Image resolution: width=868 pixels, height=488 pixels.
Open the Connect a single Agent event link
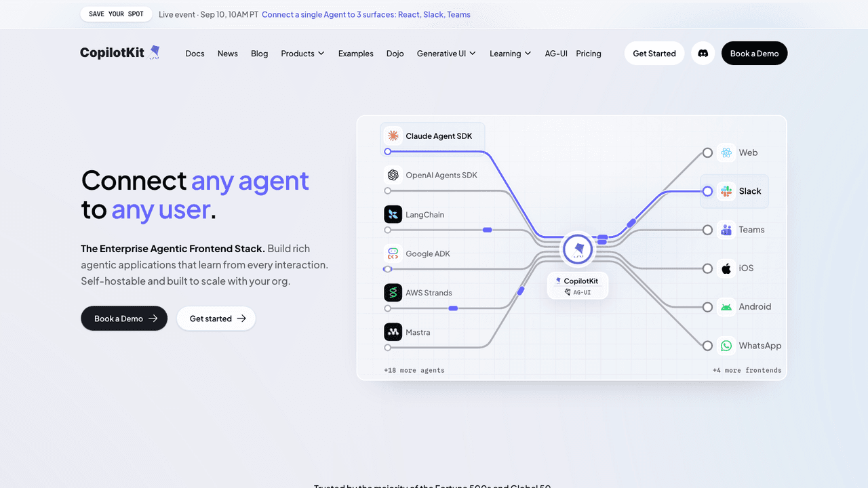click(x=366, y=14)
